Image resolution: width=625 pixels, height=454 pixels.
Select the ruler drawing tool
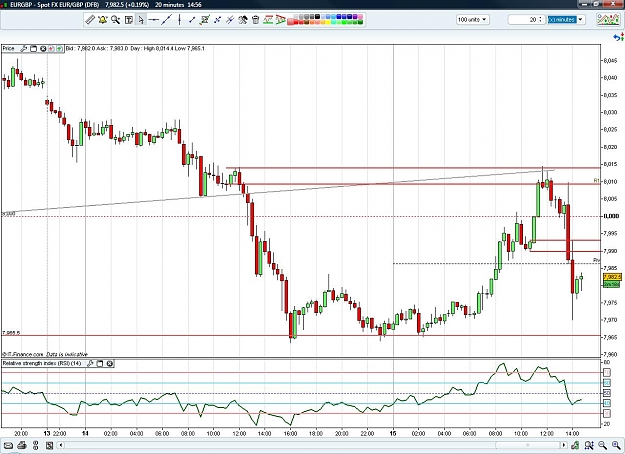coord(90,20)
